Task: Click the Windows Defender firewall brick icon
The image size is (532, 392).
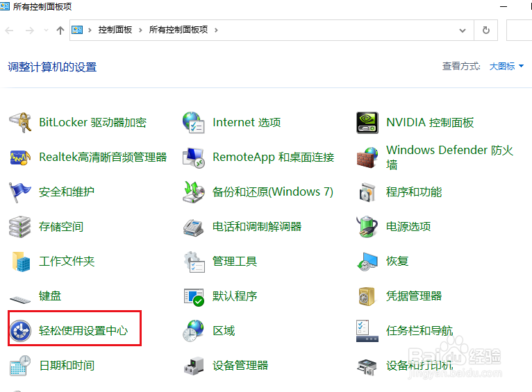Action: click(x=367, y=157)
